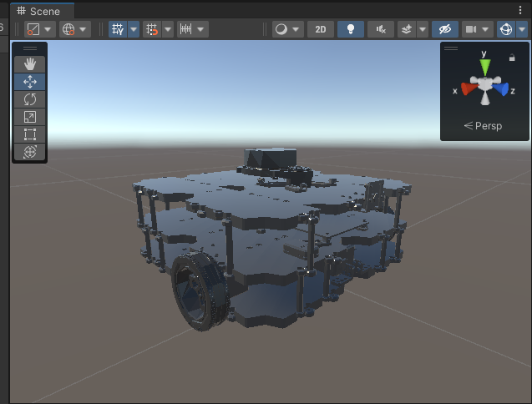Toggle grid snapping icon
The height and width of the screenshot is (404, 532).
(152, 29)
